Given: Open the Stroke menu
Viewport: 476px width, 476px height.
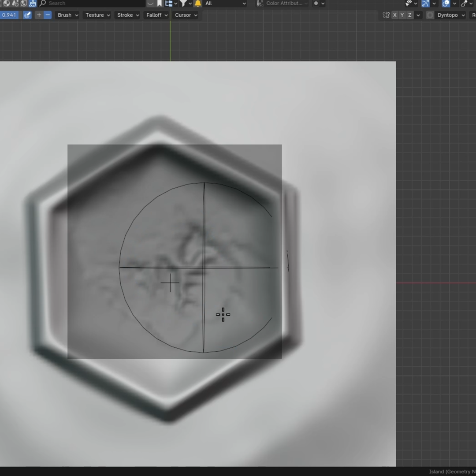Looking at the screenshot, I should [x=127, y=15].
